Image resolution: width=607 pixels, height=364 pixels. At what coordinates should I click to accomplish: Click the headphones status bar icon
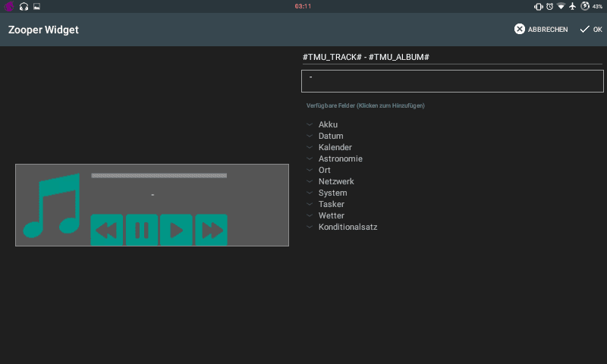pos(24,6)
